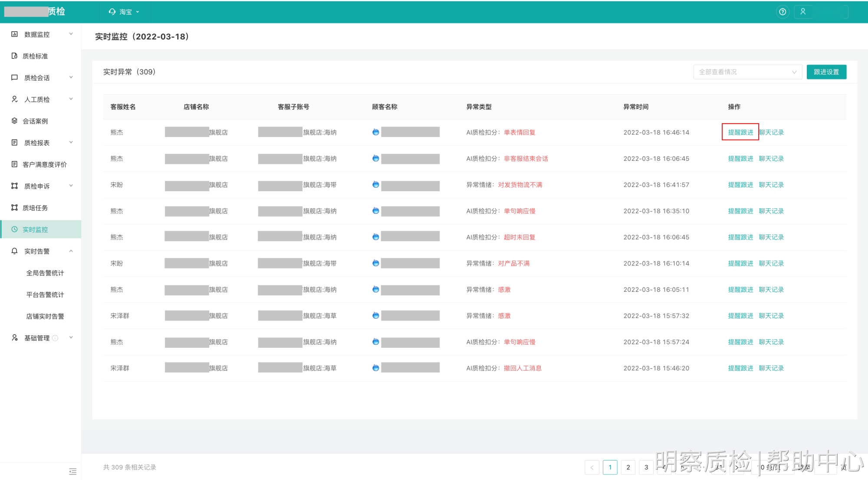This screenshot has height=480, width=868.
Task: Collapse the 实时告警 menu chevron
Action: point(71,251)
